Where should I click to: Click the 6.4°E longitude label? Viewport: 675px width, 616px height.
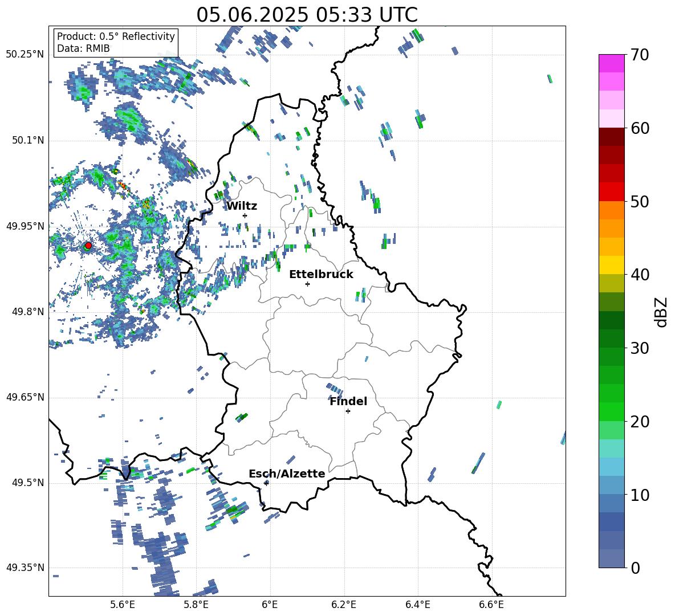(x=418, y=605)
